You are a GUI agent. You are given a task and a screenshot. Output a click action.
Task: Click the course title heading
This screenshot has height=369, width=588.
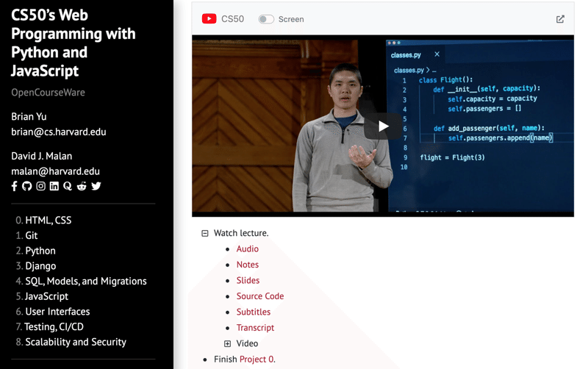[73, 43]
